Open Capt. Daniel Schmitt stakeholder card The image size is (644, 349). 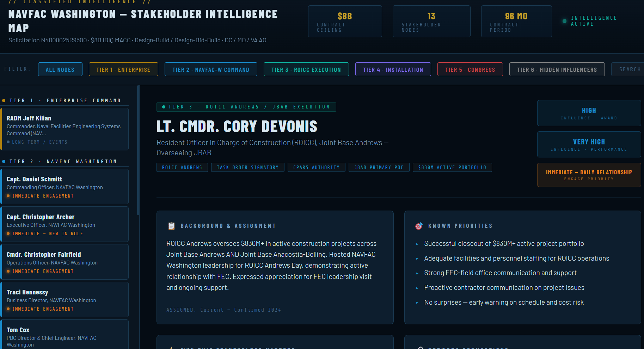65,186
